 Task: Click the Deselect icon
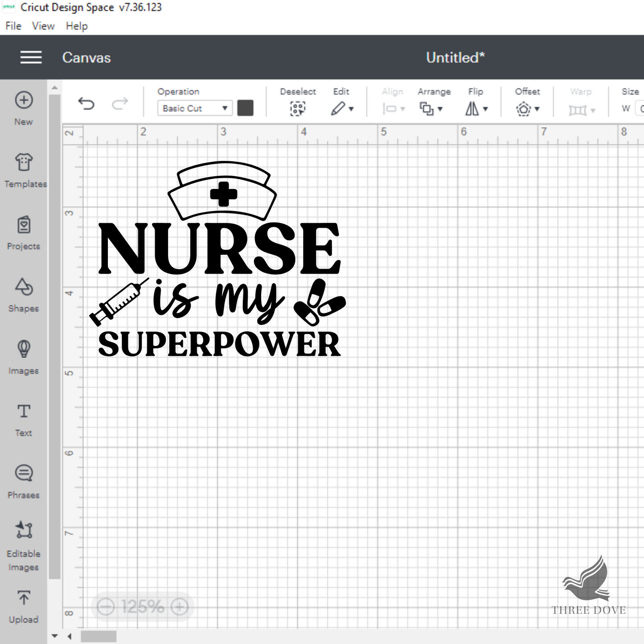pyautogui.click(x=298, y=108)
